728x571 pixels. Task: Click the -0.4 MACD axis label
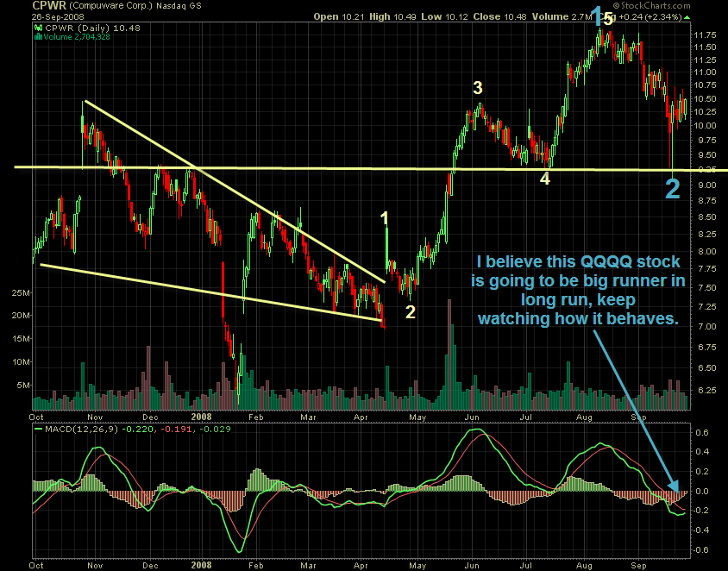click(x=700, y=530)
